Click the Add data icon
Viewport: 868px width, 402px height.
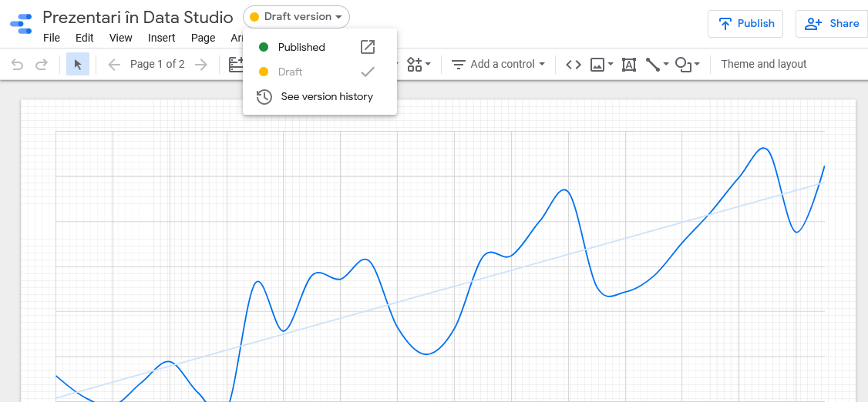point(236,65)
